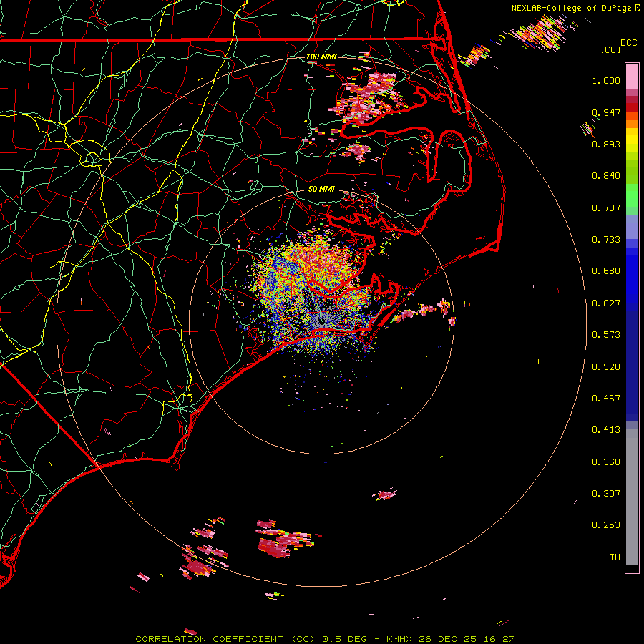This screenshot has width=644, height=644.
Task: Click the 1.000 scale value label
Action: click(606, 80)
